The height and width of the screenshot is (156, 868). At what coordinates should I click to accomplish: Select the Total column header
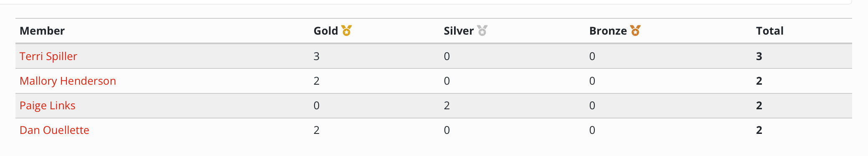770,31
